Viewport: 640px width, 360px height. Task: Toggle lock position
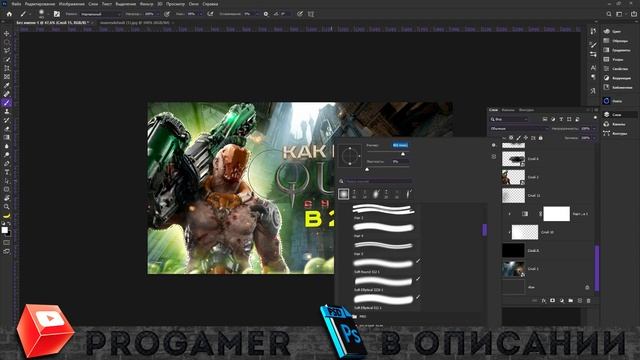526,138
